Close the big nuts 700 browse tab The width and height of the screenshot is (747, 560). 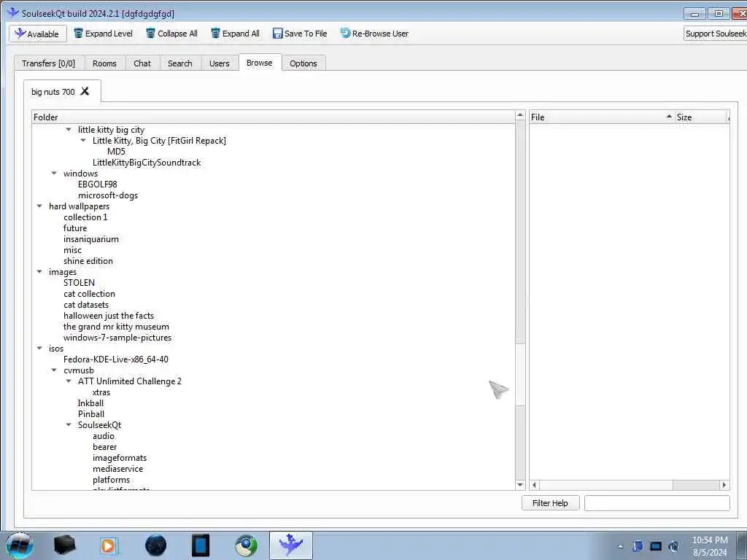pos(85,91)
